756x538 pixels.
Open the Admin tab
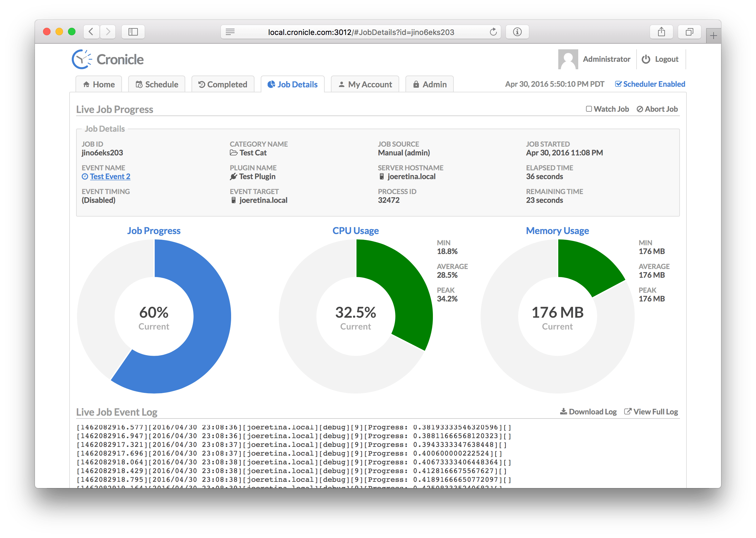pyautogui.click(x=430, y=85)
